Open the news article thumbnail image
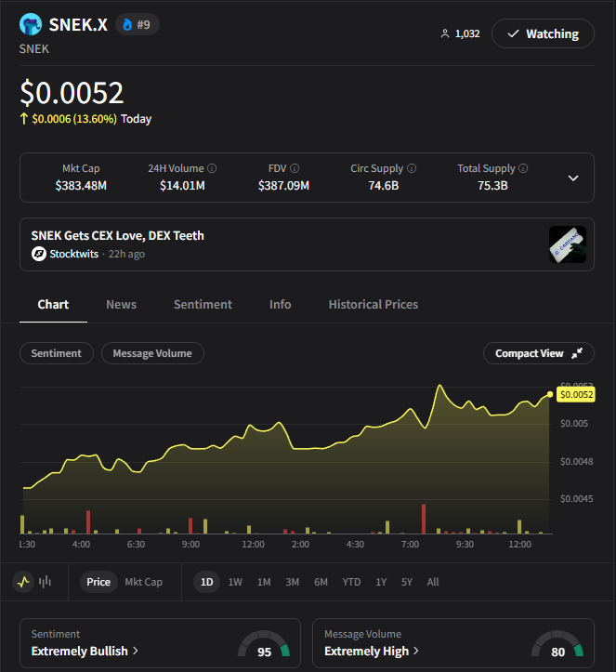This screenshot has height=672, width=616. 568,244
